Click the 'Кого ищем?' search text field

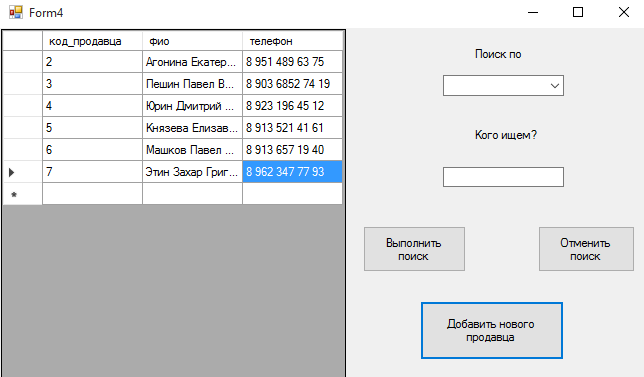coord(503,177)
